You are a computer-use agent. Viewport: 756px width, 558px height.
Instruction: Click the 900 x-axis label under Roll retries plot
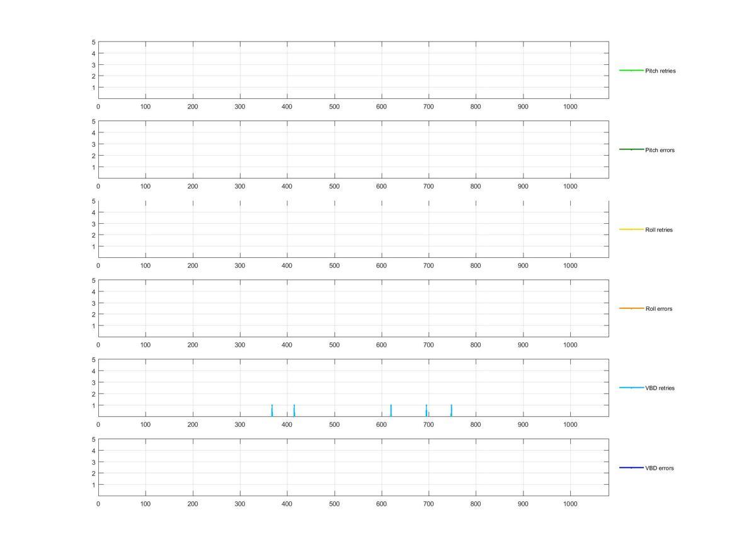pos(523,266)
